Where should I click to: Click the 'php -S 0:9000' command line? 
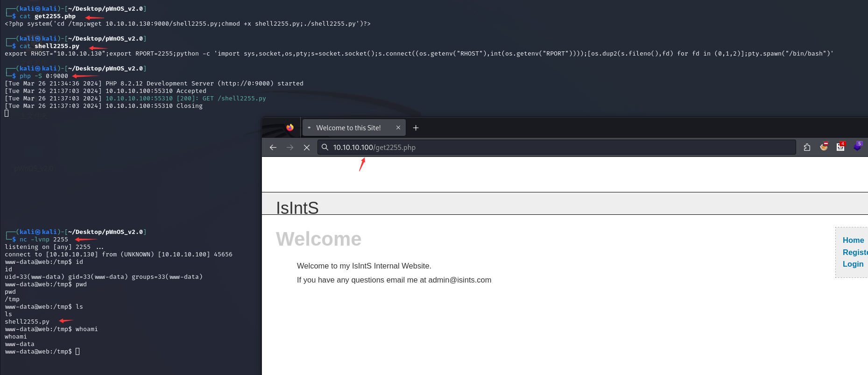pyautogui.click(x=44, y=76)
